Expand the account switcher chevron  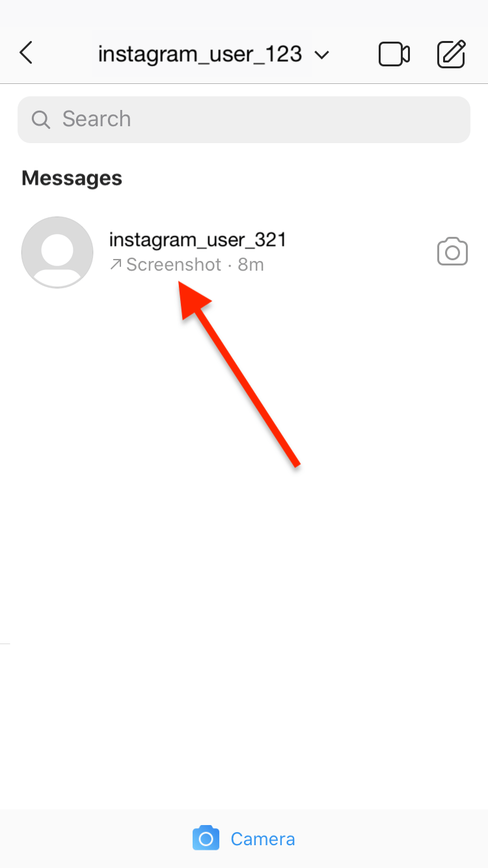click(x=322, y=55)
